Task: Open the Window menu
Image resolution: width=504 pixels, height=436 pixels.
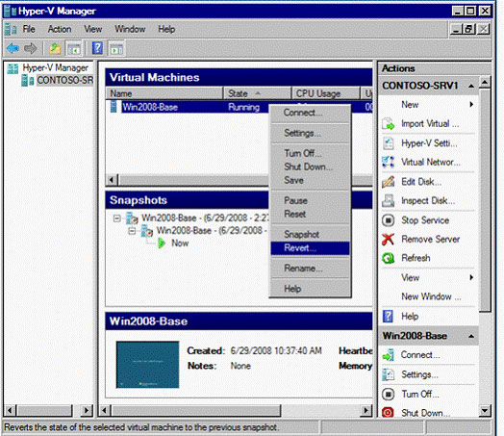Action: (x=130, y=29)
